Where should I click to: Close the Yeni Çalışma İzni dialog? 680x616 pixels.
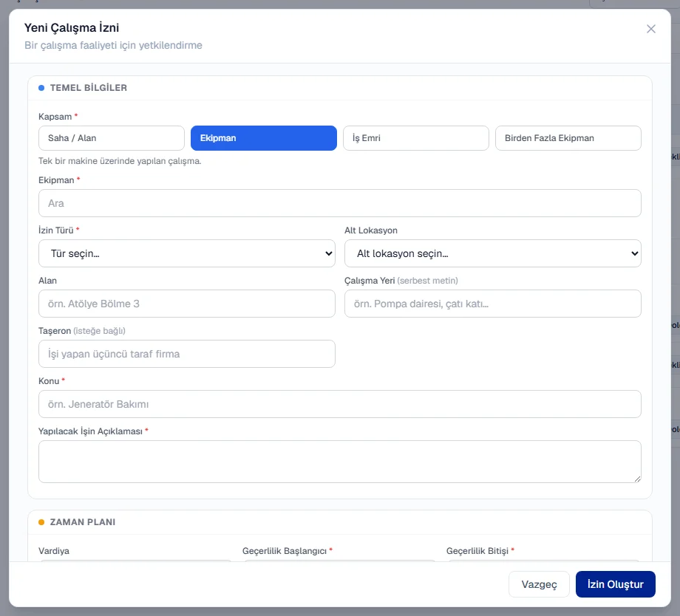[x=650, y=29]
